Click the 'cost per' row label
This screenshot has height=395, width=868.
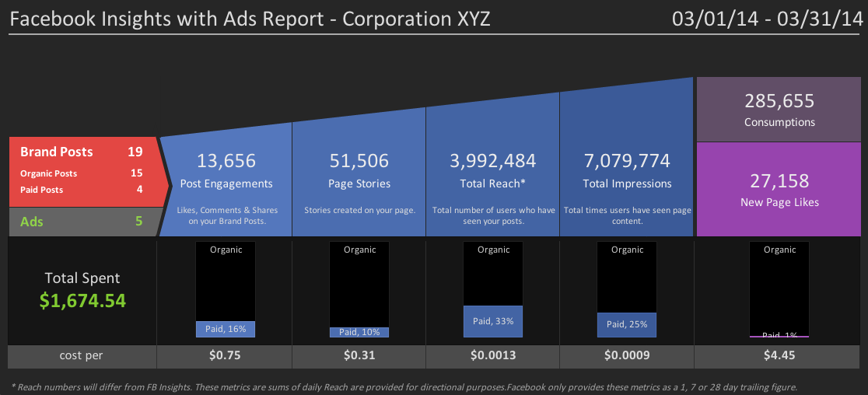pos(82,355)
